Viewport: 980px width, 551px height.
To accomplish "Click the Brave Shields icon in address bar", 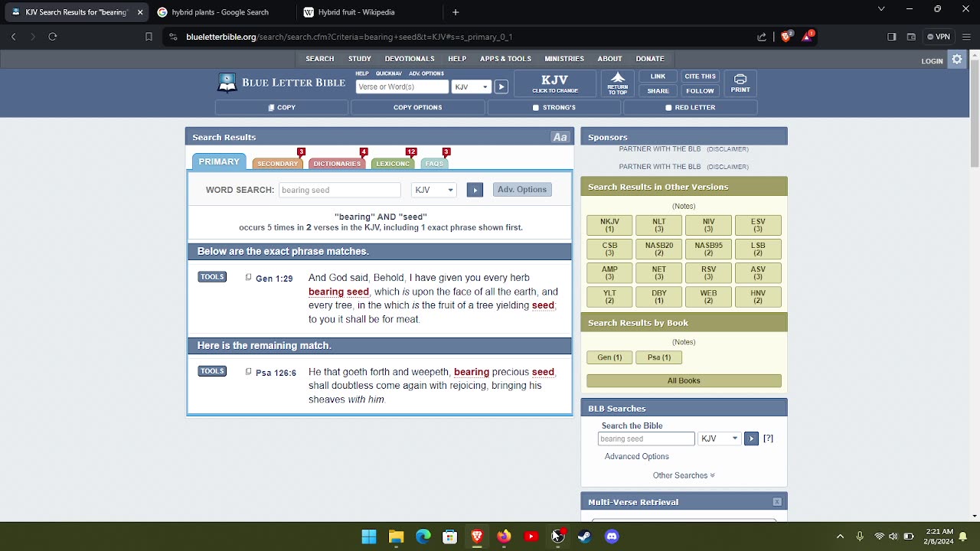I will click(x=786, y=37).
